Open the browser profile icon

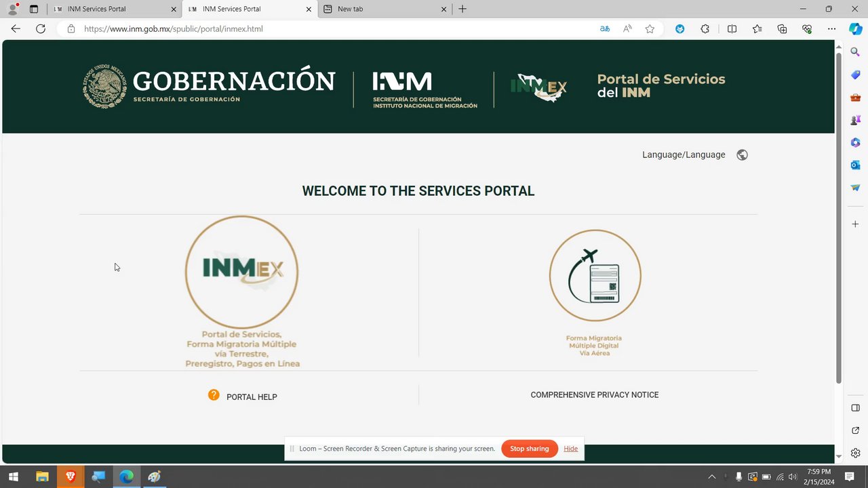pyautogui.click(x=12, y=9)
